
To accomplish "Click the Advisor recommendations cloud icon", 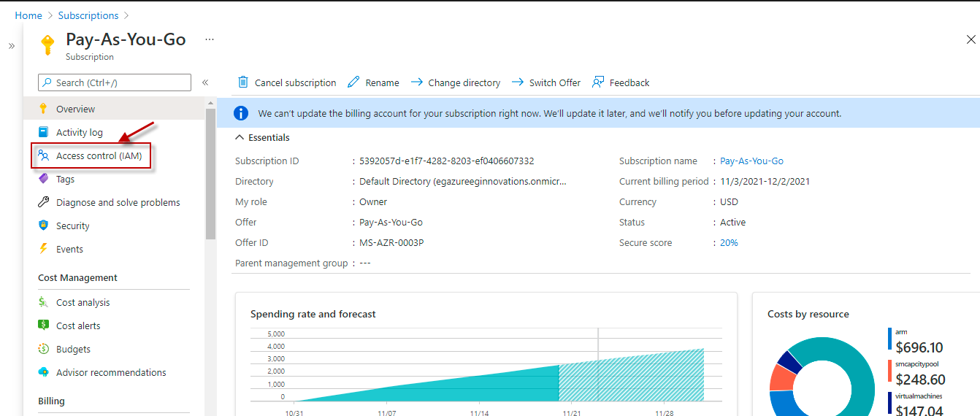I will (x=44, y=372).
